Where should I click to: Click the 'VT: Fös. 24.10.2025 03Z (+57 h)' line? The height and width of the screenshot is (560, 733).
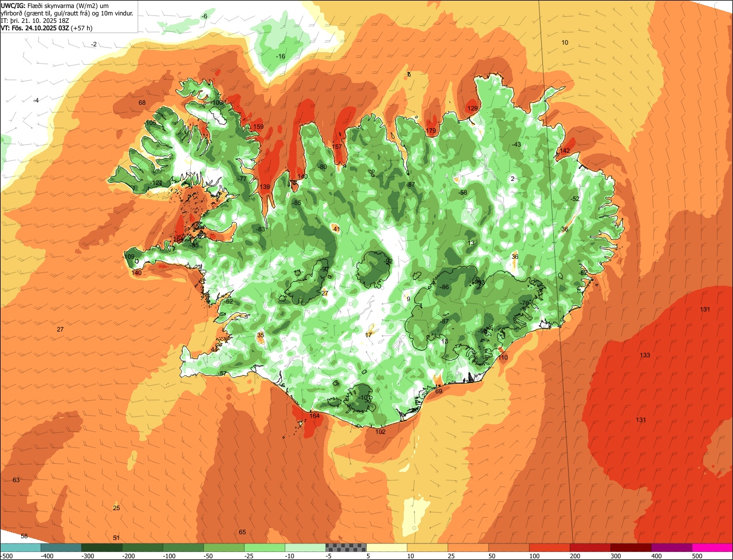47,27
